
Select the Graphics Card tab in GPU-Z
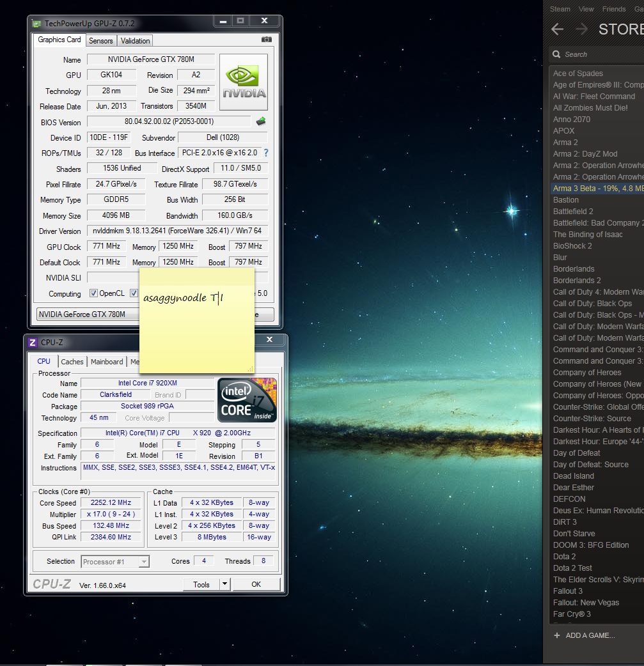[x=59, y=40]
